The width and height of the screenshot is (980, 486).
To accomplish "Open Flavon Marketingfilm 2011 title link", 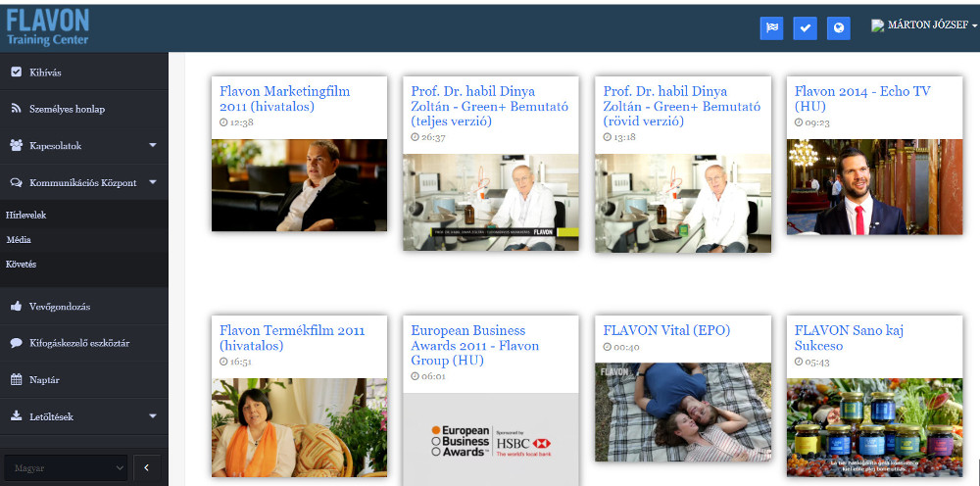I will point(284,99).
